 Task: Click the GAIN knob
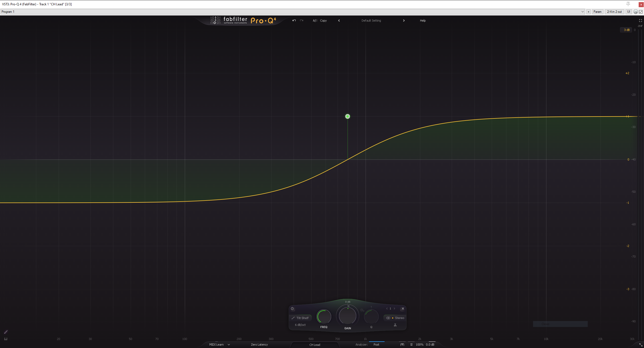(x=347, y=316)
